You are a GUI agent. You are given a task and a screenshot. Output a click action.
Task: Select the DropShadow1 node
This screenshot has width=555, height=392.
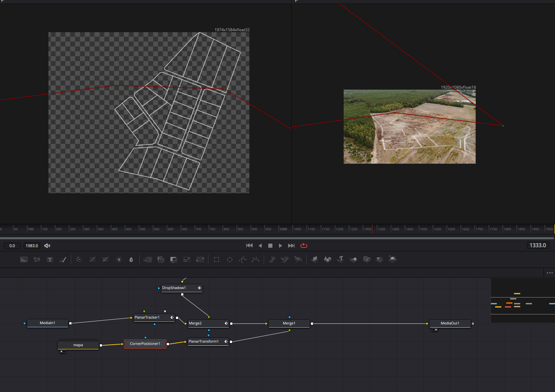[182, 288]
